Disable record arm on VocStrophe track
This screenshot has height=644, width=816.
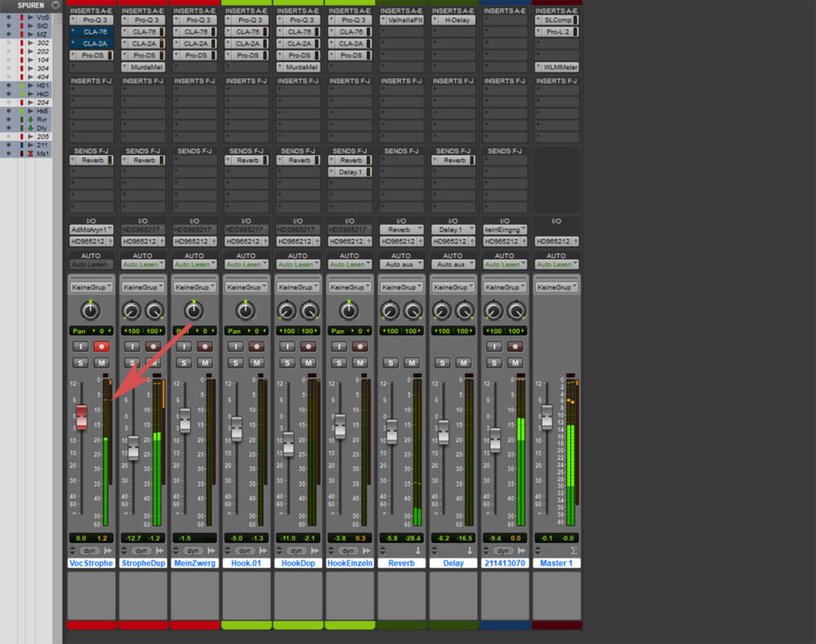pyautogui.click(x=102, y=346)
